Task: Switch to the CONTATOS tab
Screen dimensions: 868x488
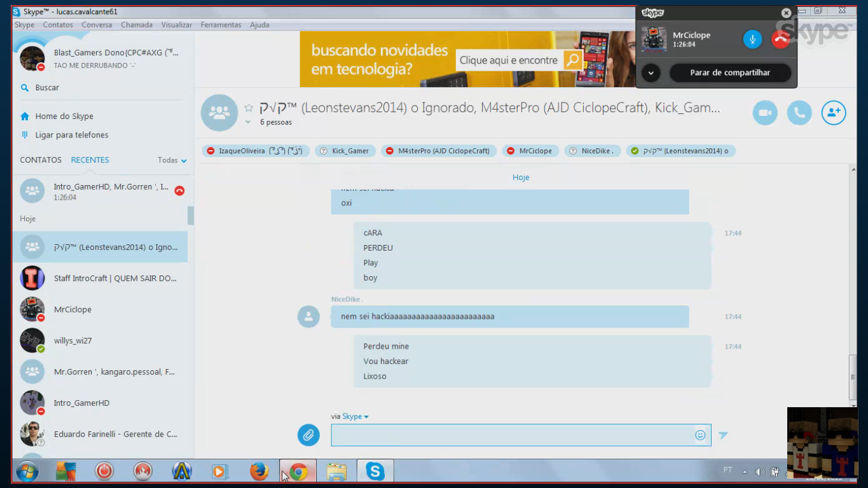Action: click(41, 160)
